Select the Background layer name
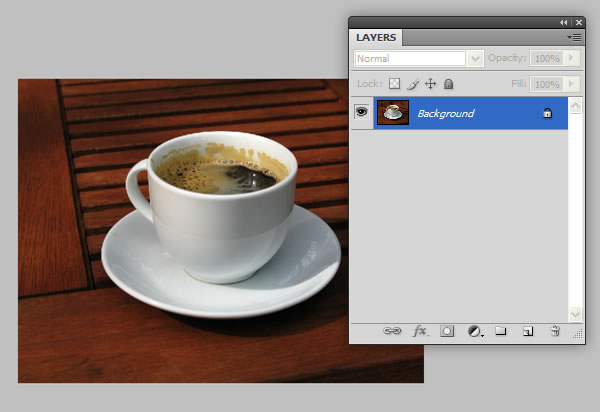The width and height of the screenshot is (600, 412). tap(446, 113)
